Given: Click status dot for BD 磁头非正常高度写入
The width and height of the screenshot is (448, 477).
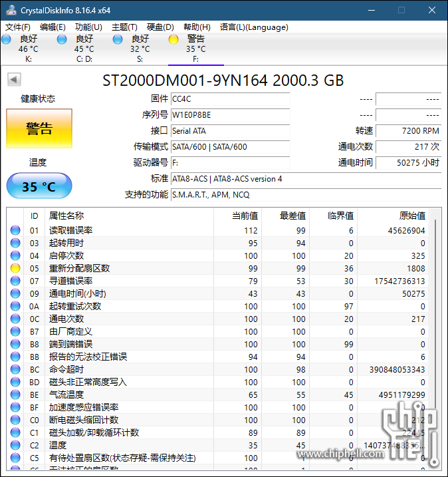Looking at the screenshot, I should (15, 382).
